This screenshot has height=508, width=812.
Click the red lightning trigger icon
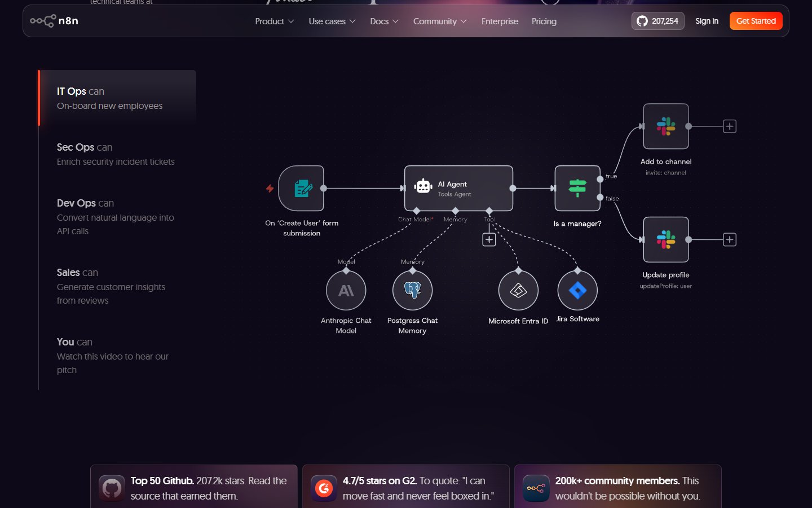click(x=270, y=188)
